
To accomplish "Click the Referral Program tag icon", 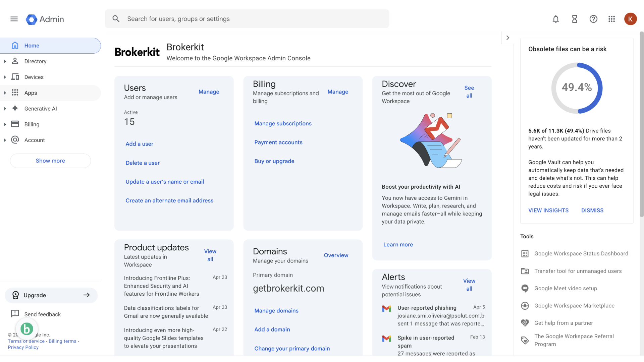I will click(525, 340).
